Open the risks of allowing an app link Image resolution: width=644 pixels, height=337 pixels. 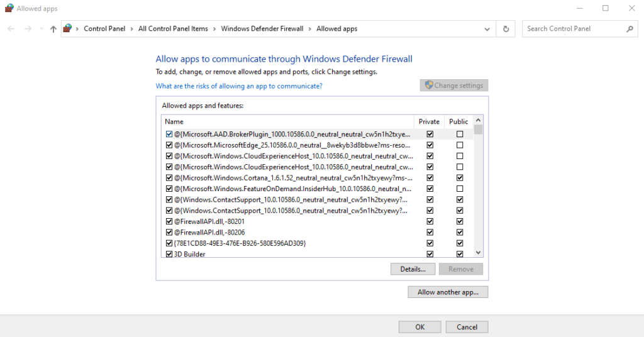[x=239, y=86]
